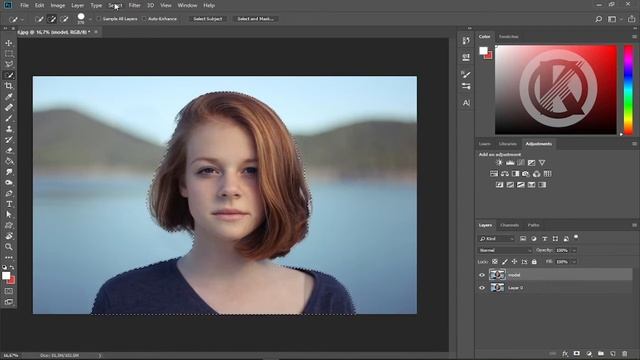
Task: Toggle lock image pixels brush icon
Action: point(505,262)
